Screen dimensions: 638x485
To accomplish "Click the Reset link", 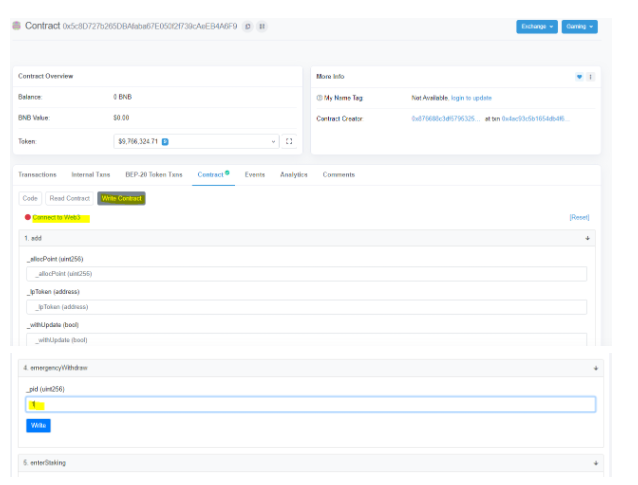I will [x=579, y=217].
